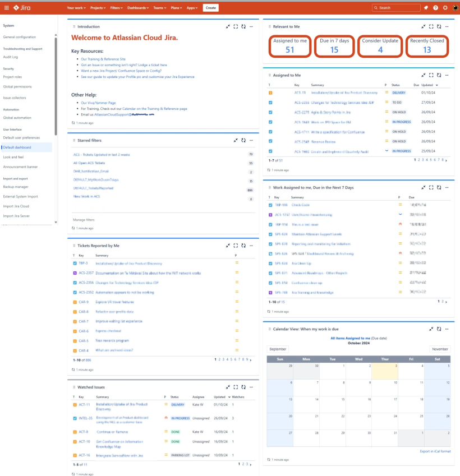Open the help question mark icon
The height and width of the screenshot is (476, 460).
point(435,8)
